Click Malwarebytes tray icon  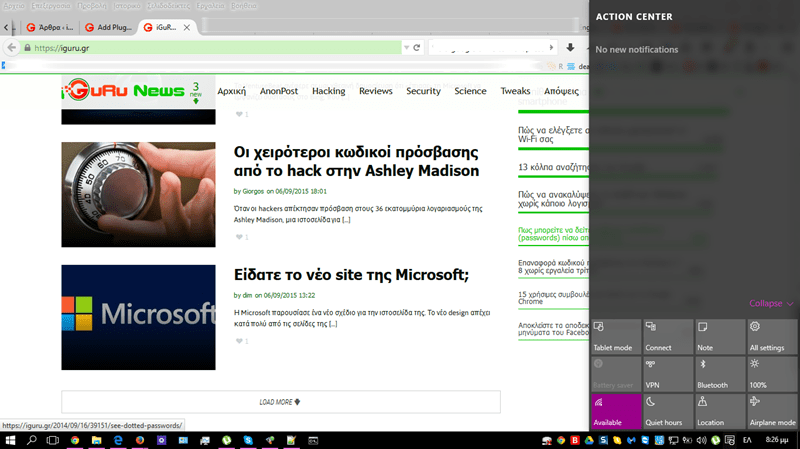pyautogui.click(x=632, y=440)
